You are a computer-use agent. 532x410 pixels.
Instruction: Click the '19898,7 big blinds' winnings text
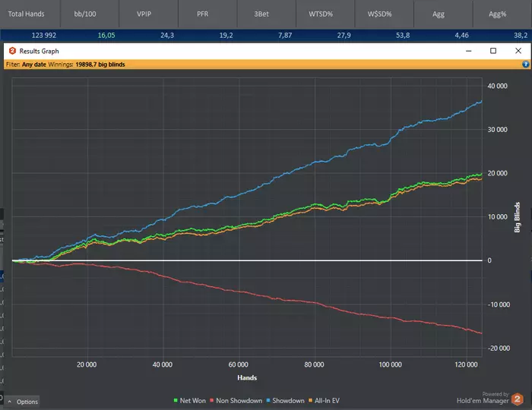pos(100,65)
